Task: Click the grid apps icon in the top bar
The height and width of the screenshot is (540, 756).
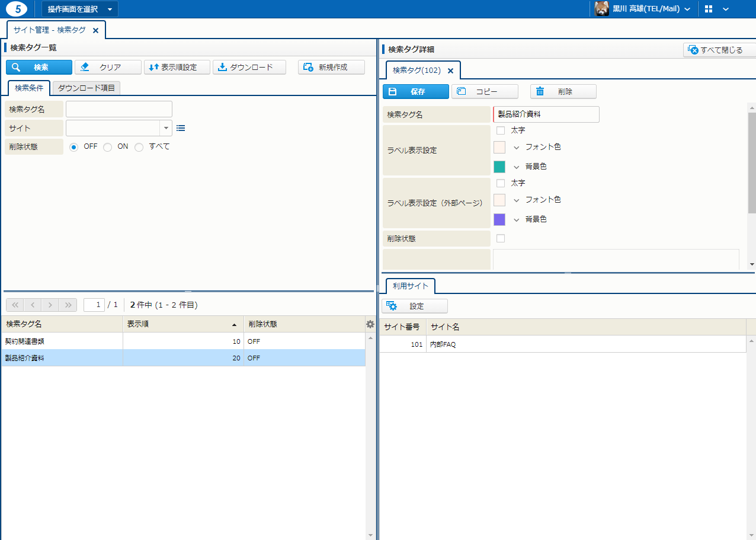Action: coord(709,9)
